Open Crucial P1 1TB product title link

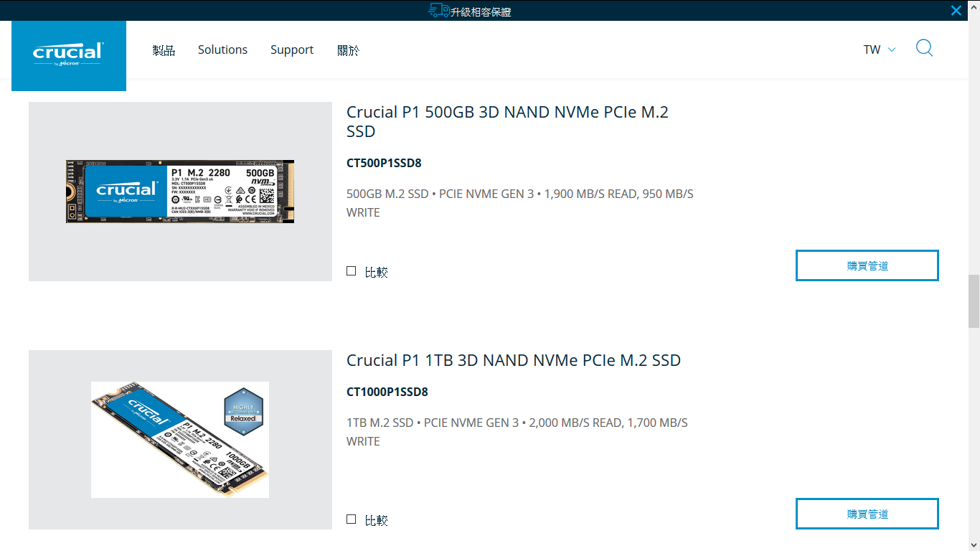[514, 360]
